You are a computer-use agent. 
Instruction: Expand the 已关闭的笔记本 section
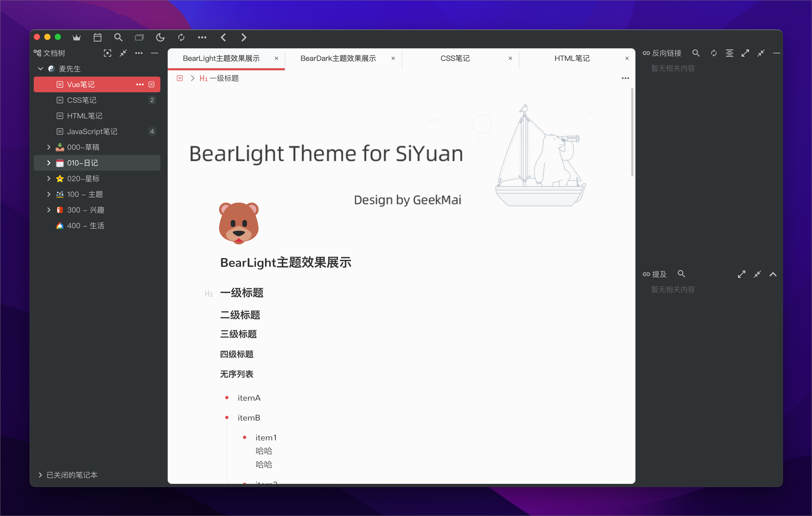point(41,474)
